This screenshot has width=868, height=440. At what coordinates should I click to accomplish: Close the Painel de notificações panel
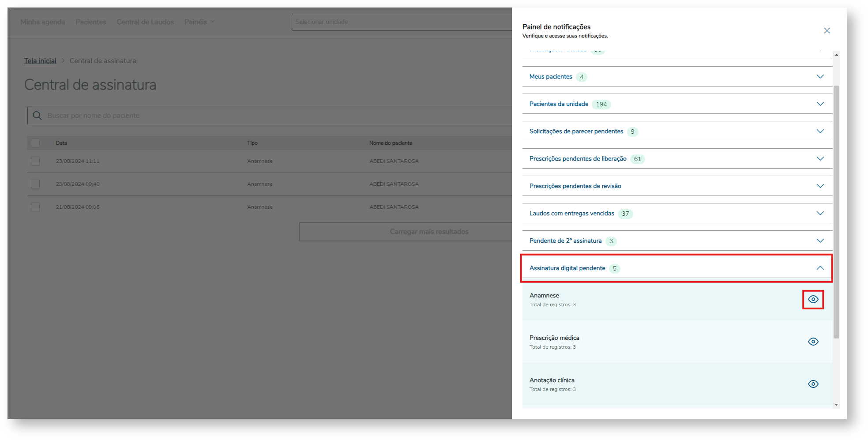[827, 31]
